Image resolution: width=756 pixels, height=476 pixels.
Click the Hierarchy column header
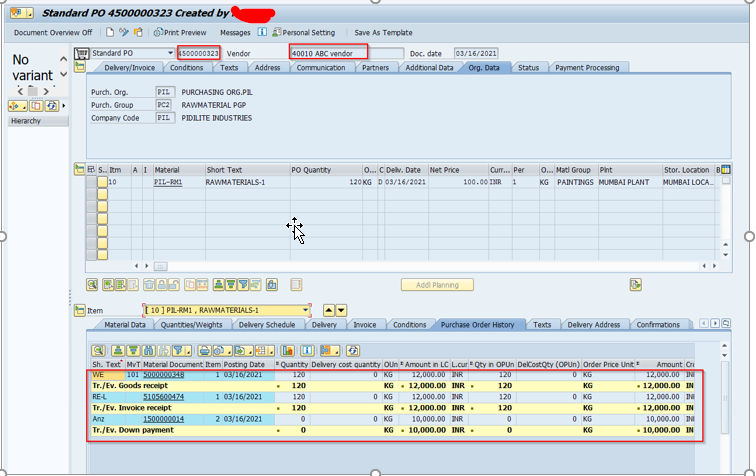click(x=38, y=121)
